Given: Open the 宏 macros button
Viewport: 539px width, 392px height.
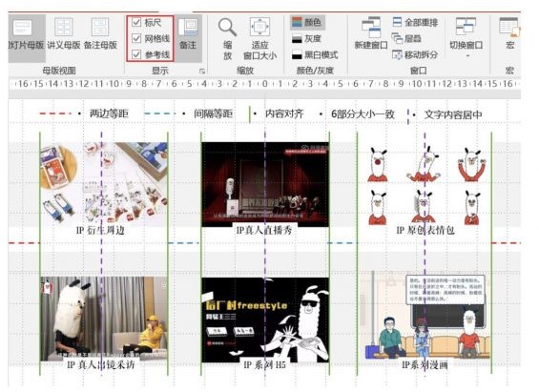Looking at the screenshot, I should [509, 34].
